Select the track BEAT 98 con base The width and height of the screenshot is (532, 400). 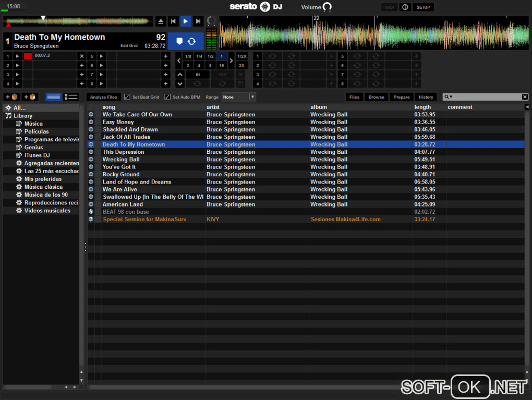(306, 212)
